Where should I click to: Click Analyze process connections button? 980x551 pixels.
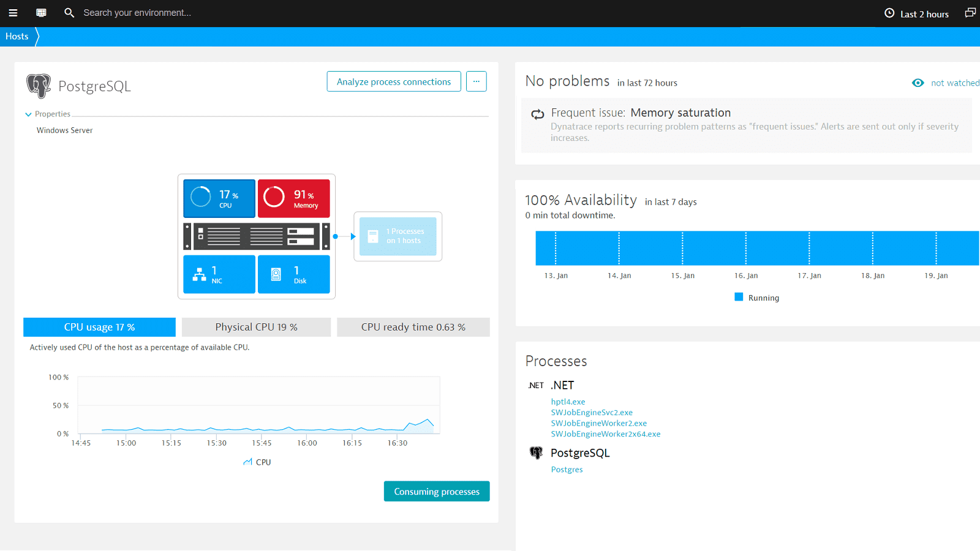click(x=394, y=81)
